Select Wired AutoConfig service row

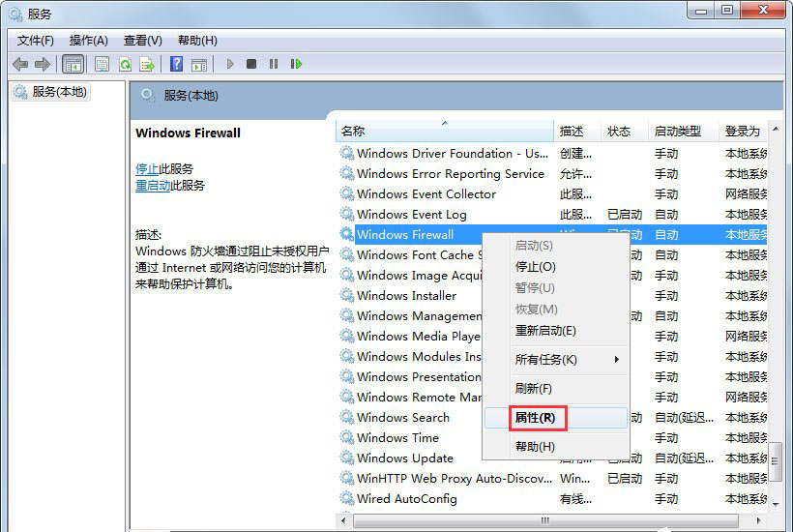(x=552, y=498)
